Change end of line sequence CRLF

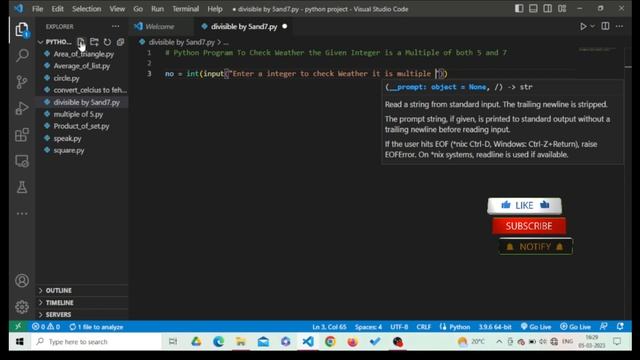click(423, 327)
